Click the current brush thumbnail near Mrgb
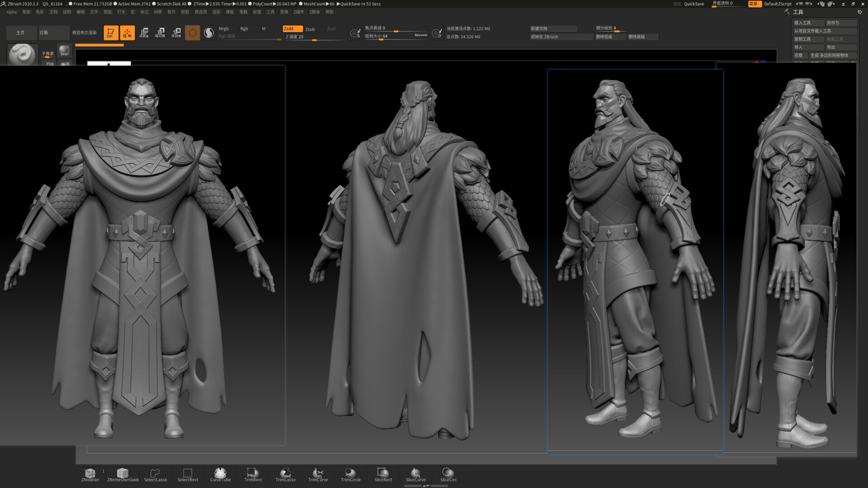 pos(192,32)
